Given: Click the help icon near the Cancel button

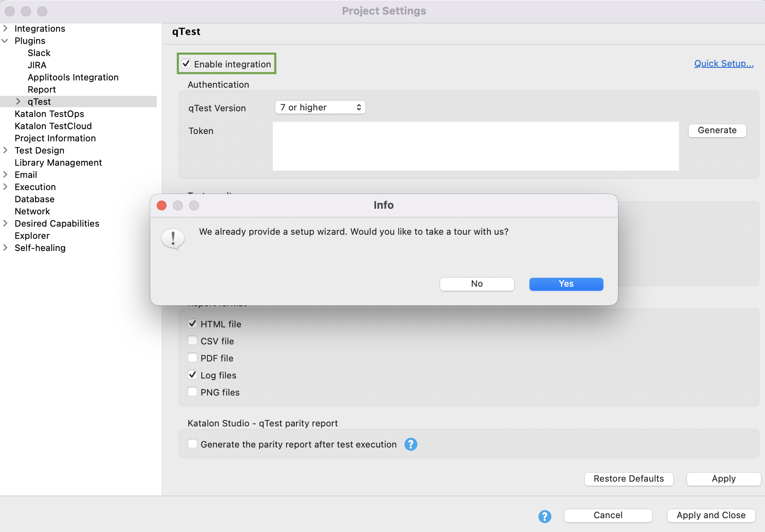Looking at the screenshot, I should (x=545, y=516).
